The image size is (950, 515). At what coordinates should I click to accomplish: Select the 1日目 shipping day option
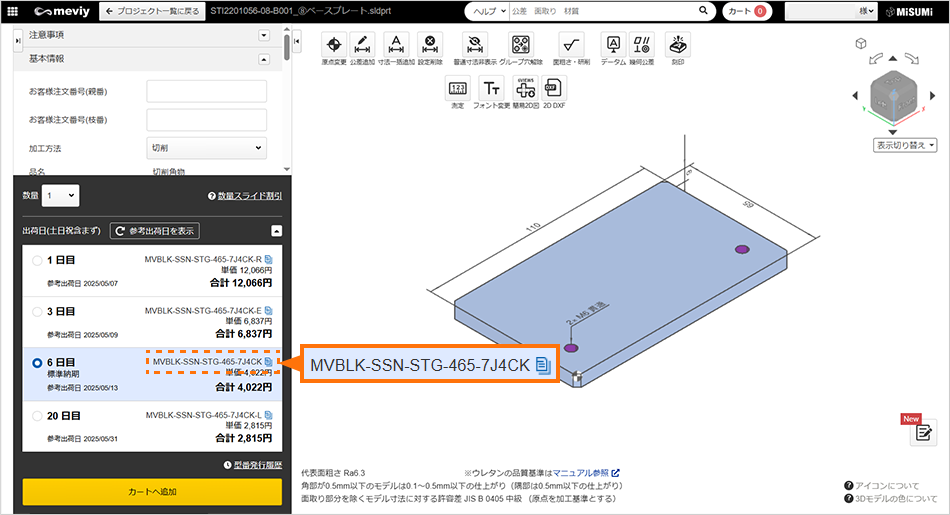tap(38, 261)
